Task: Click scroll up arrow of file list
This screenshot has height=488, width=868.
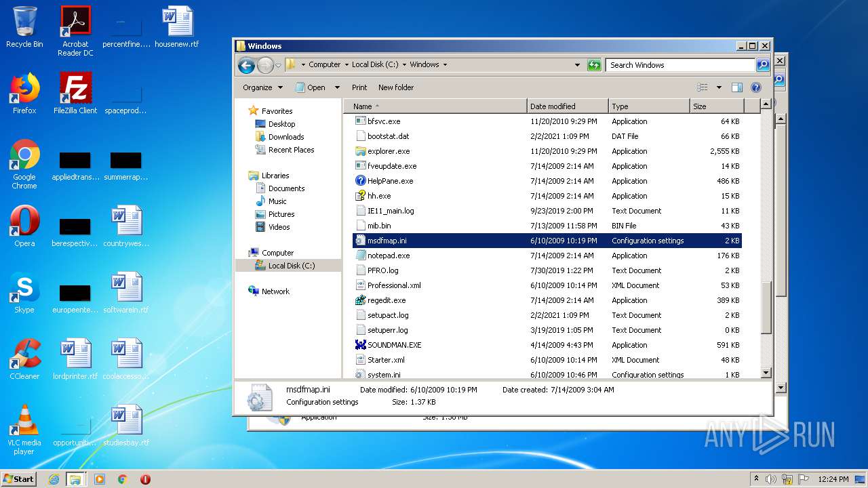Action: pyautogui.click(x=766, y=104)
